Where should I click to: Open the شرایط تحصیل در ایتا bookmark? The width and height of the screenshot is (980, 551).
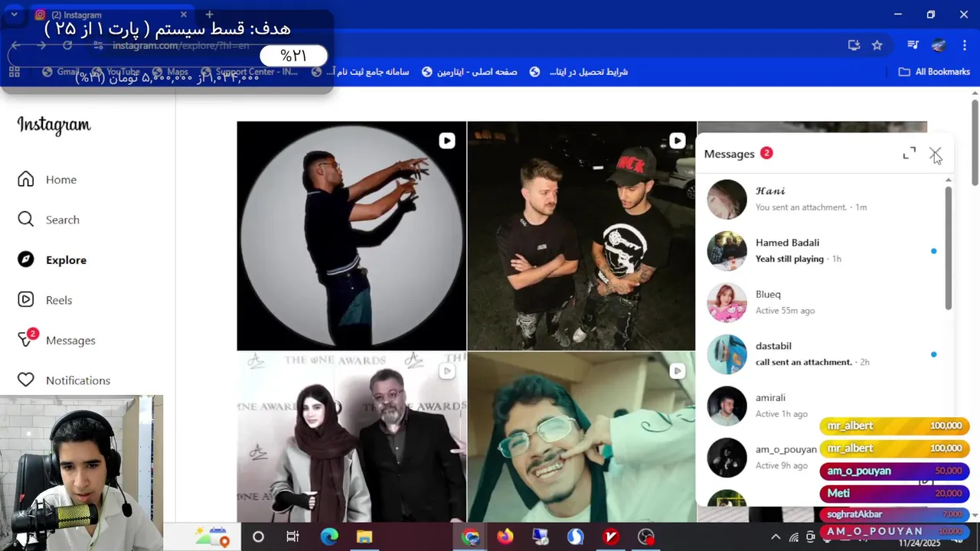578,72
